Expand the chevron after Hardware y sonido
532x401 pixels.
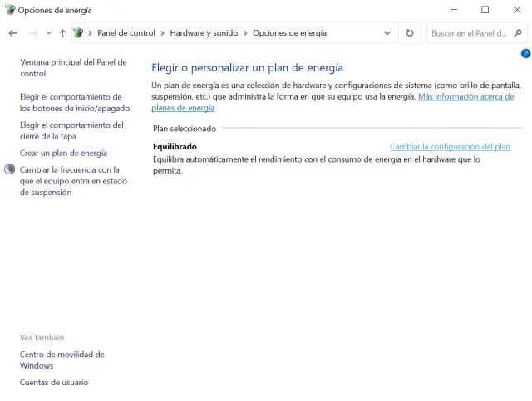click(x=245, y=33)
